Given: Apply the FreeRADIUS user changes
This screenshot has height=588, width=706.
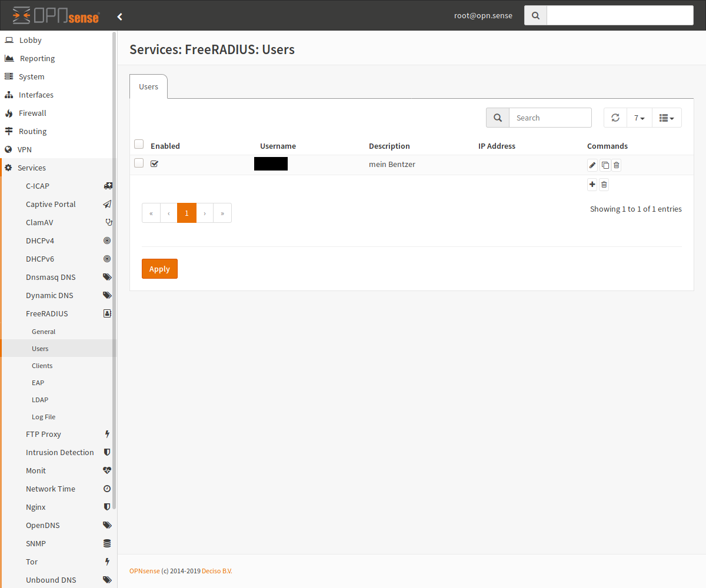Looking at the screenshot, I should (x=159, y=269).
